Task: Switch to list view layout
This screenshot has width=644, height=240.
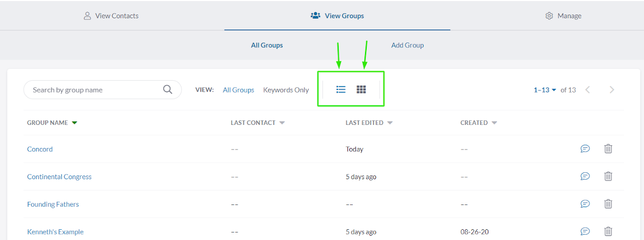Action: (341, 89)
